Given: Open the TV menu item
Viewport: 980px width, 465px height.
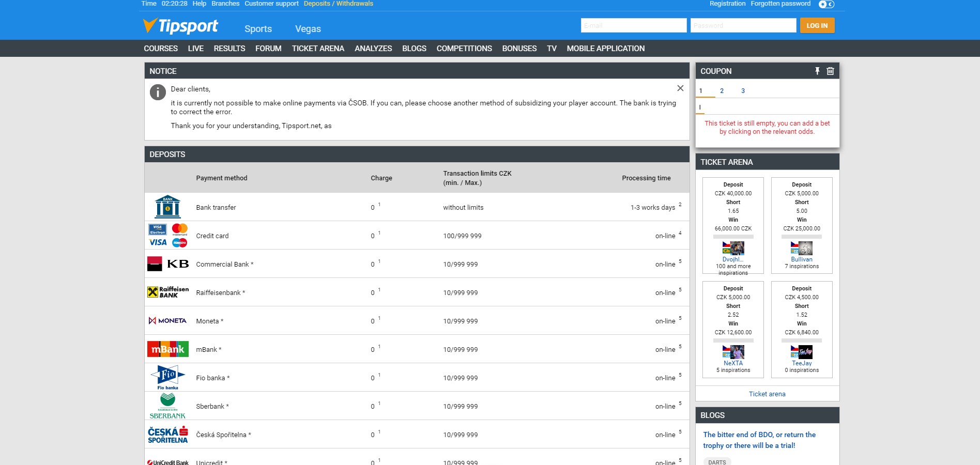Looking at the screenshot, I should click(552, 48).
